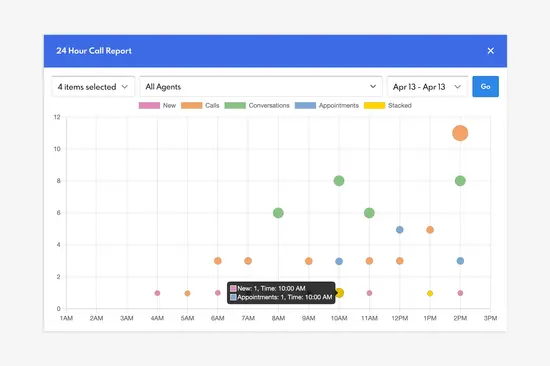The width and height of the screenshot is (550, 366).
Task: Click the 'Stacked' legend label
Action: click(x=400, y=106)
